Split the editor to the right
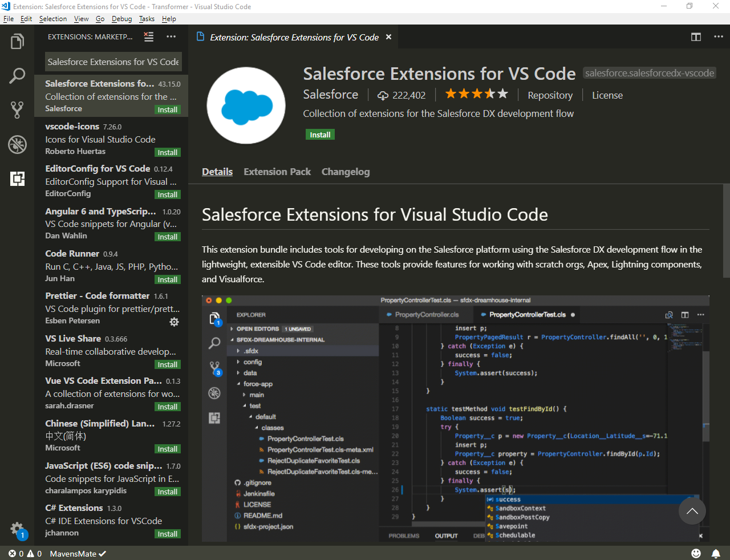The image size is (730, 560). tap(696, 36)
